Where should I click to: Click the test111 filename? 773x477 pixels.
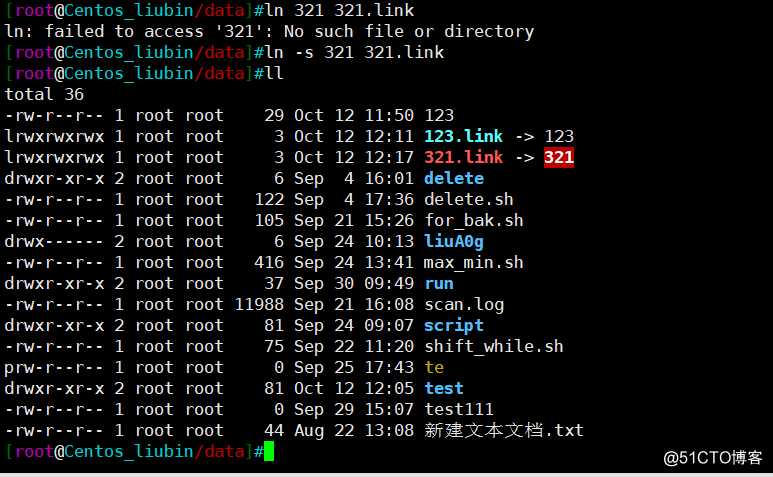[x=459, y=409]
